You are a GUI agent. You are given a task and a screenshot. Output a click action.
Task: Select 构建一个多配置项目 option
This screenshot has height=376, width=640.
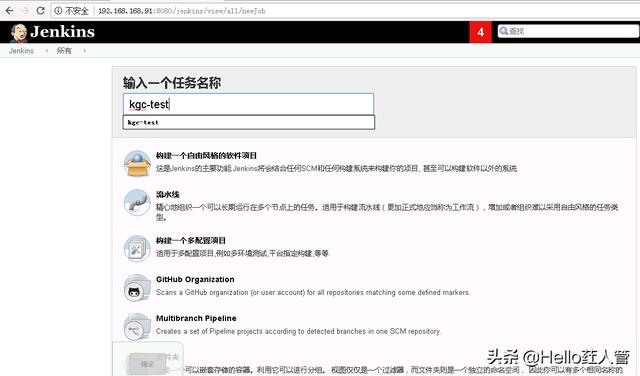191,240
